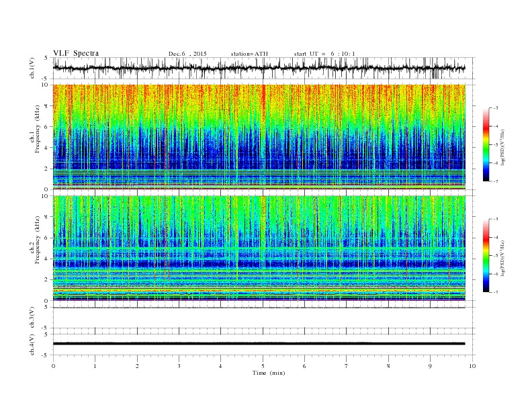Click the thick black ch.4 waveform trace

click(x=259, y=344)
